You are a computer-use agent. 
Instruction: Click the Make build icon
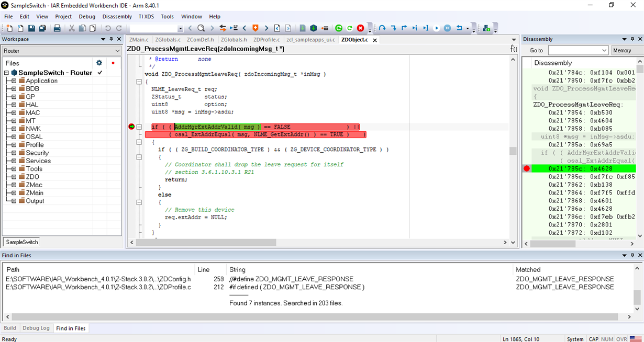tap(314, 28)
